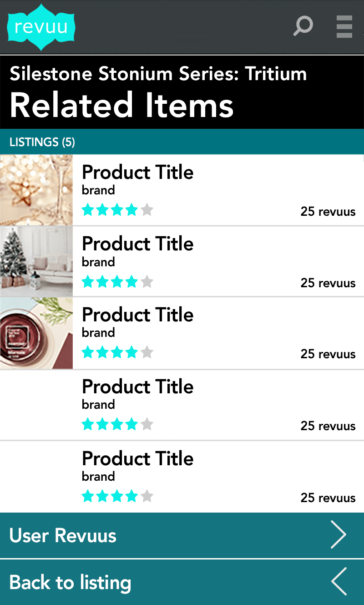
Task: Open the hamburger menu icon
Action: [x=344, y=26]
